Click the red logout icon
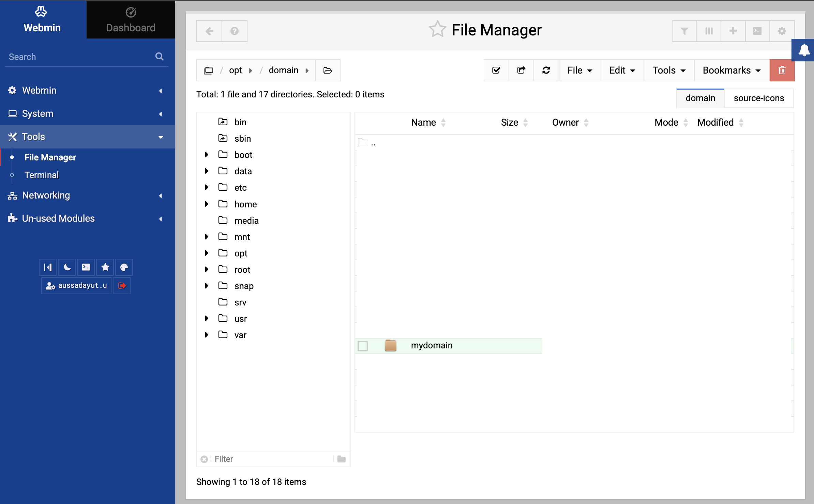814x504 pixels. [x=122, y=285]
